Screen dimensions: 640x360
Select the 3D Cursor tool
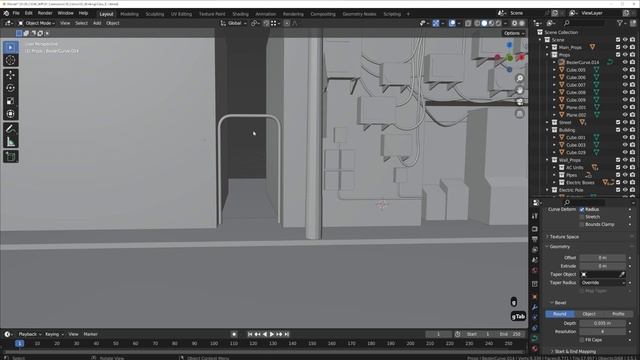[11, 60]
